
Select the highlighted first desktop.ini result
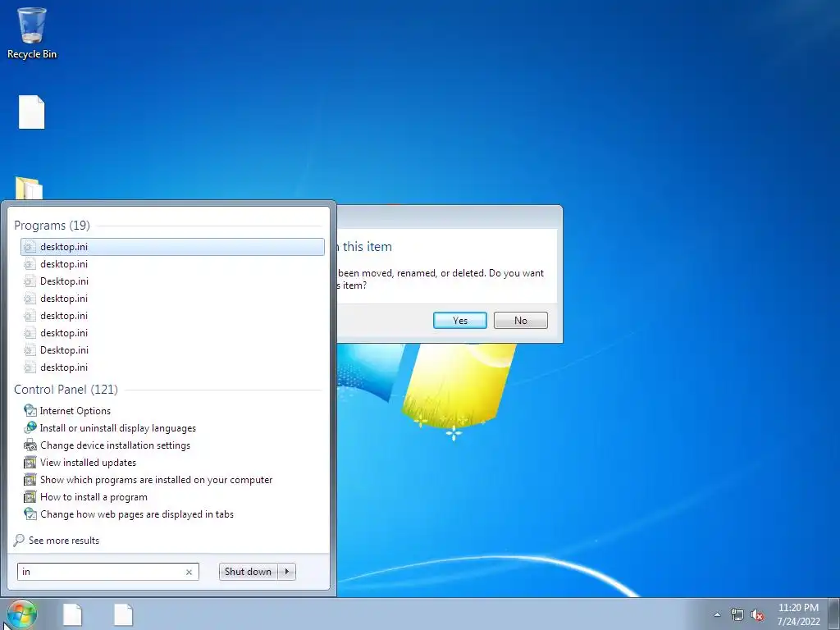tap(172, 246)
